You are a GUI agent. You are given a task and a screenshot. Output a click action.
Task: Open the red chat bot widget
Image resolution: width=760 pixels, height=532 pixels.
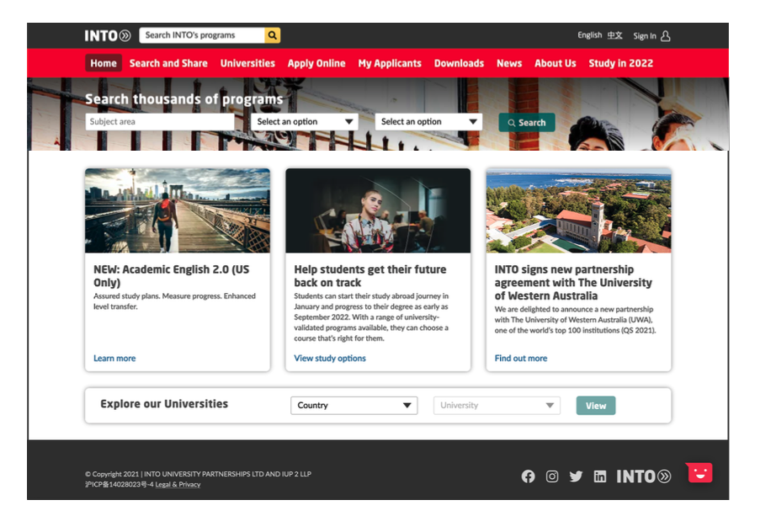[700, 473]
